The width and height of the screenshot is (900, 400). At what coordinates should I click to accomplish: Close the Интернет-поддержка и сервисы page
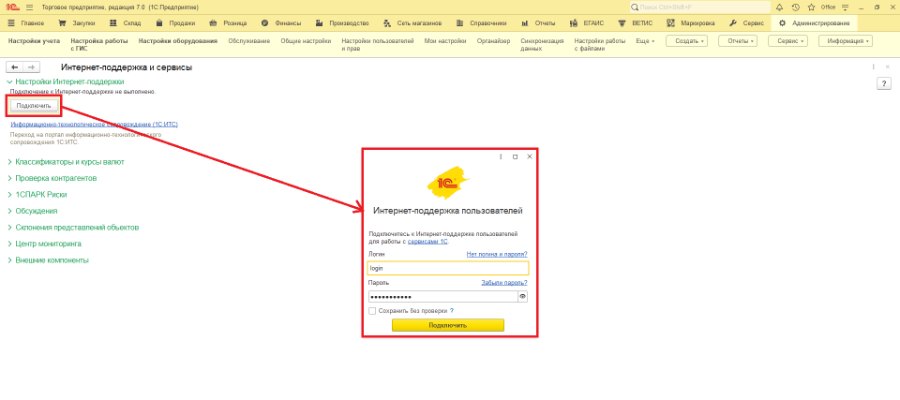point(887,67)
